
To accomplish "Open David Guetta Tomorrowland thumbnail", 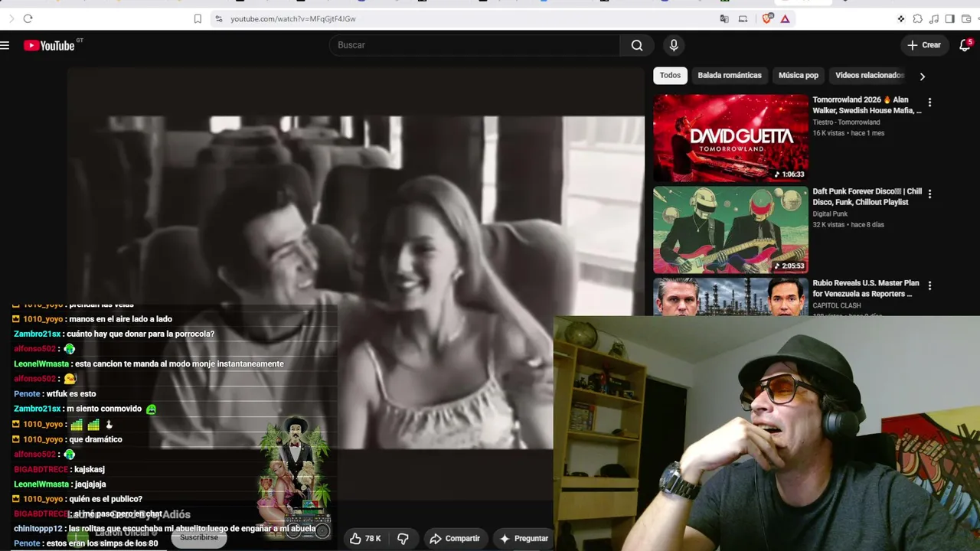I will [730, 138].
